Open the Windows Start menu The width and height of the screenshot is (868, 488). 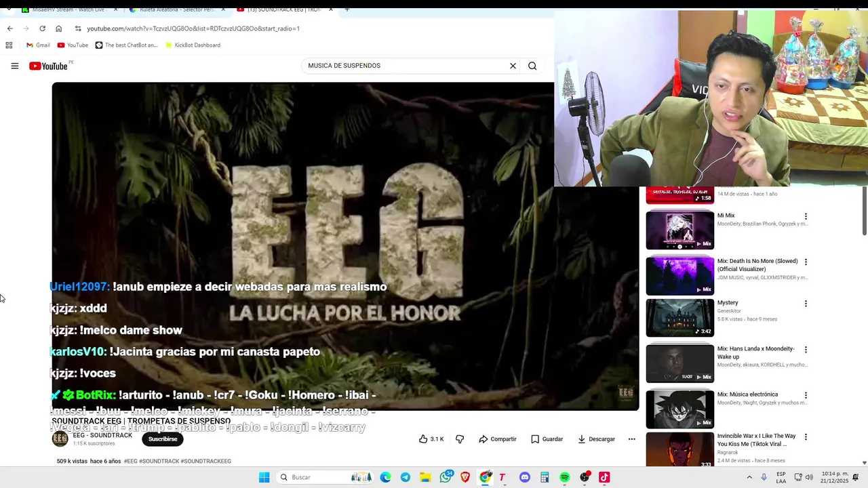pos(264,477)
